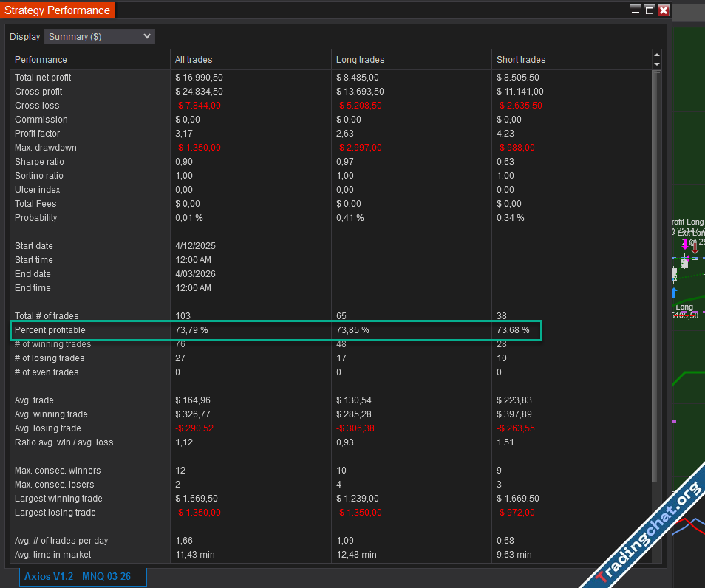Click the Long trades column header
The width and height of the screenshot is (705, 588).
point(360,60)
